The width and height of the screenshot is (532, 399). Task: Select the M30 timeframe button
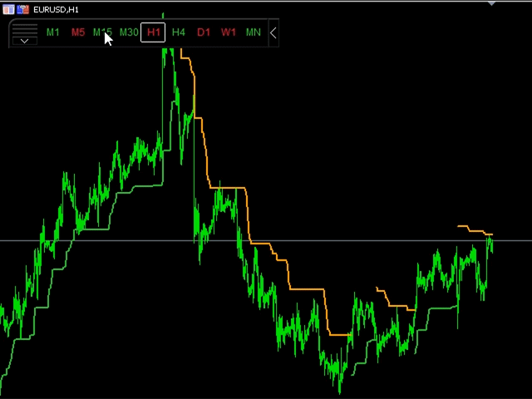pos(129,32)
